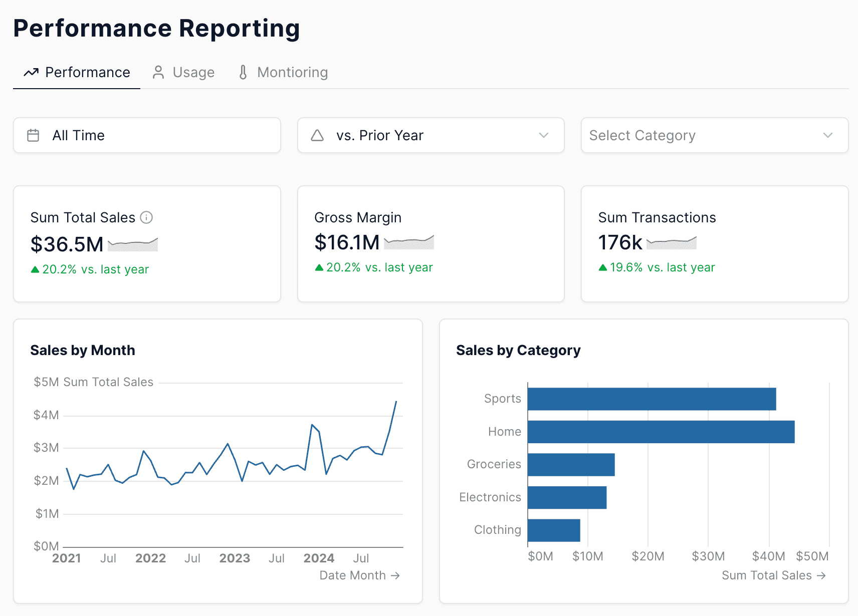Click the info icon next to Sum Total Sales
858x616 pixels.
click(x=146, y=217)
